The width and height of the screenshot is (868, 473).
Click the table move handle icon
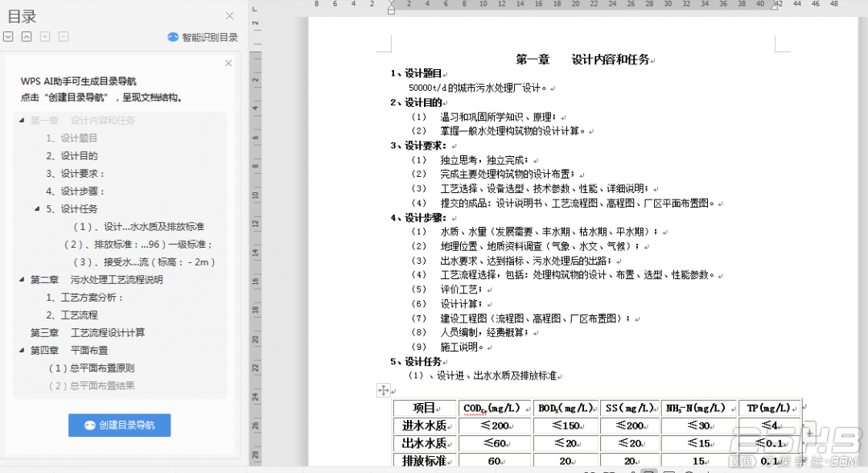tap(383, 390)
